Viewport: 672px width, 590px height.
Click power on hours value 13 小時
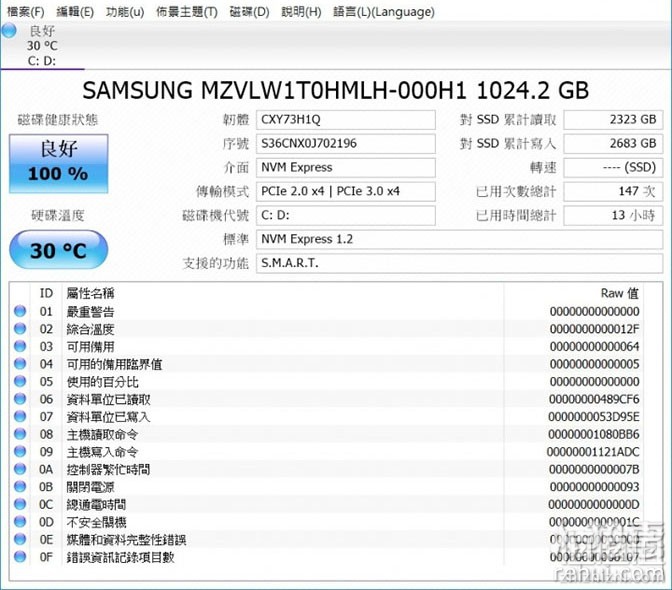tap(613, 215)
